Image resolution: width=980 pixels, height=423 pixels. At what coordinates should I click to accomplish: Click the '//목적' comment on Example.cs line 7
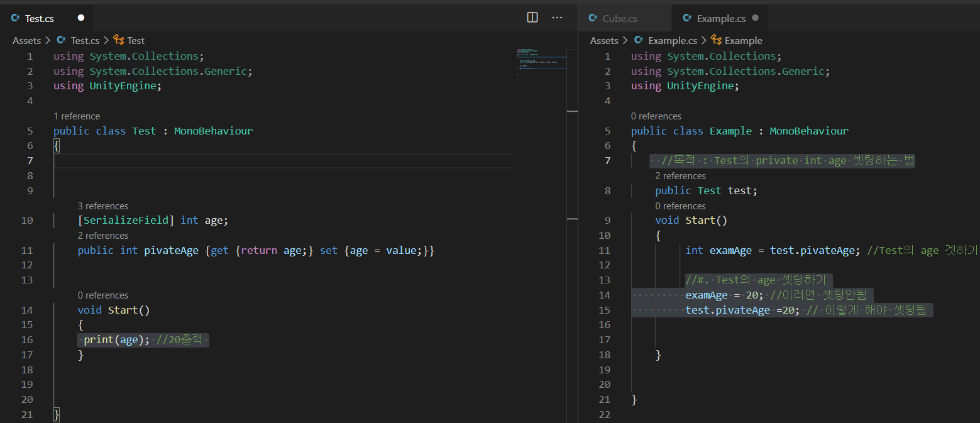coord(788,161)
